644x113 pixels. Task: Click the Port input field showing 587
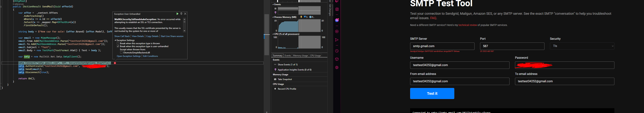click(512, 46)
